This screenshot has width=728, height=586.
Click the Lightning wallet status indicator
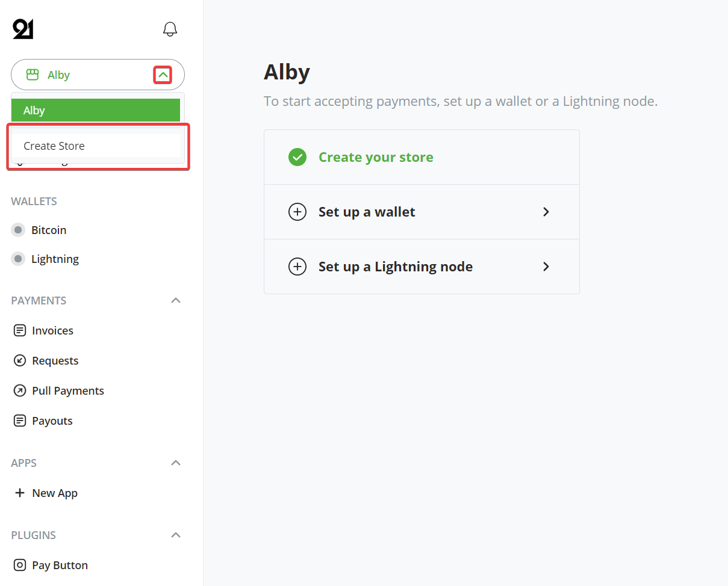(19, 259)
